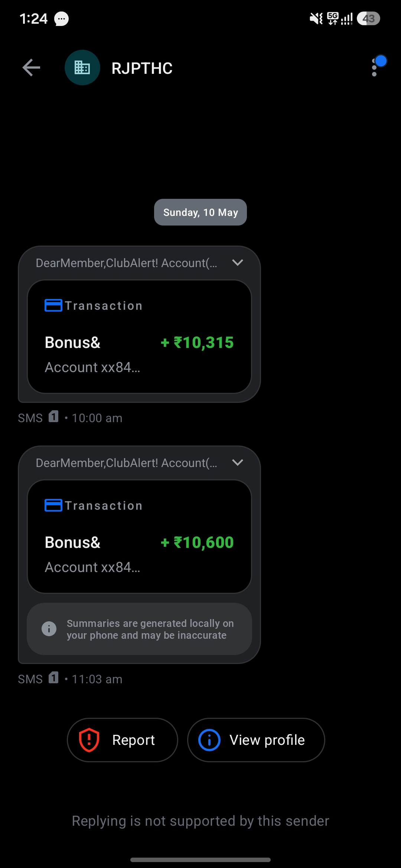Tap the card icon in ₹10,600 transaction
This screenshot has width=401, height=868.
[x=53, y=505]
